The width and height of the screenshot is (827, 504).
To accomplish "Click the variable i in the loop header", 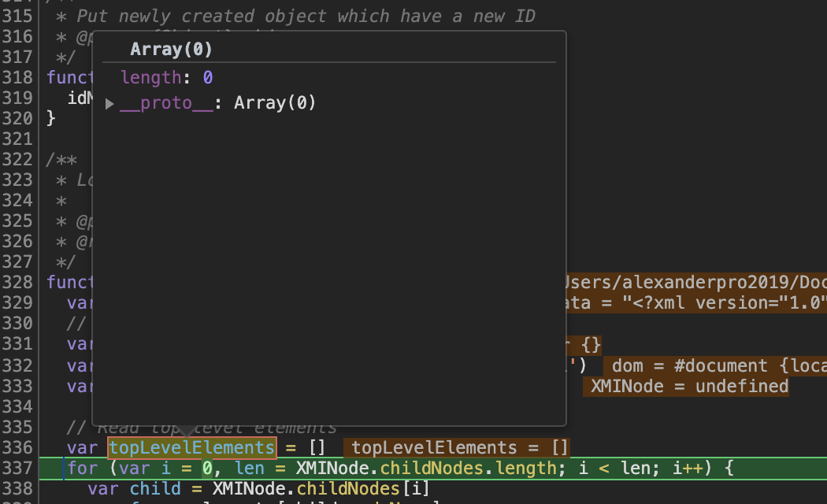I will tap(165, 467).
